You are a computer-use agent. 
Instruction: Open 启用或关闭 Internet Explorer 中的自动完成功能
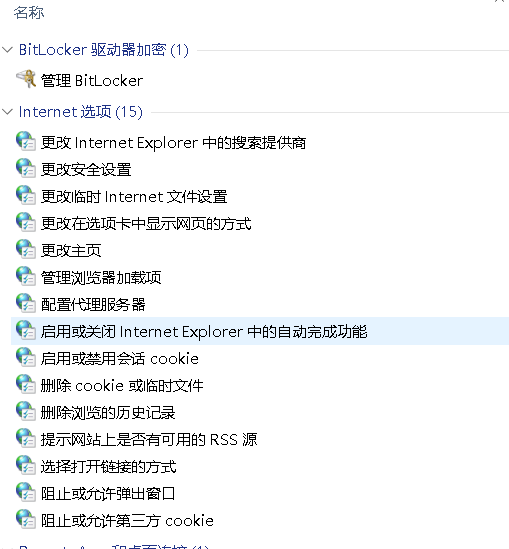click(204, 332)
